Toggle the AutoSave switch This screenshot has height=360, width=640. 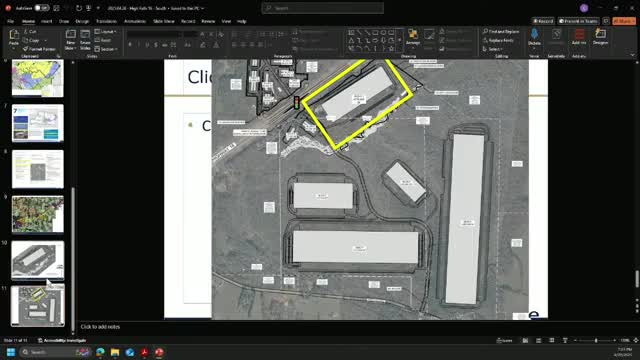pos(42,8)
